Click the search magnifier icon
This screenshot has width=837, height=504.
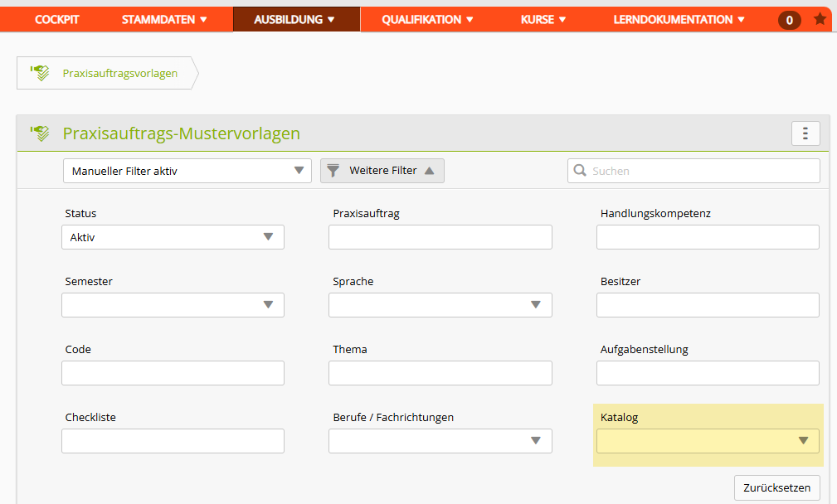580,171
